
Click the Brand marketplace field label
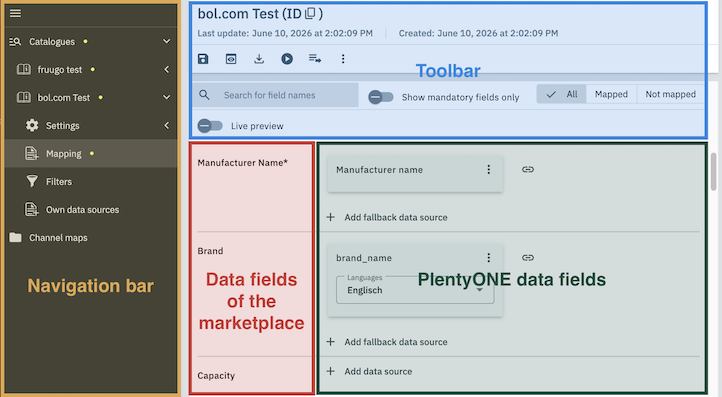point(210,251)
